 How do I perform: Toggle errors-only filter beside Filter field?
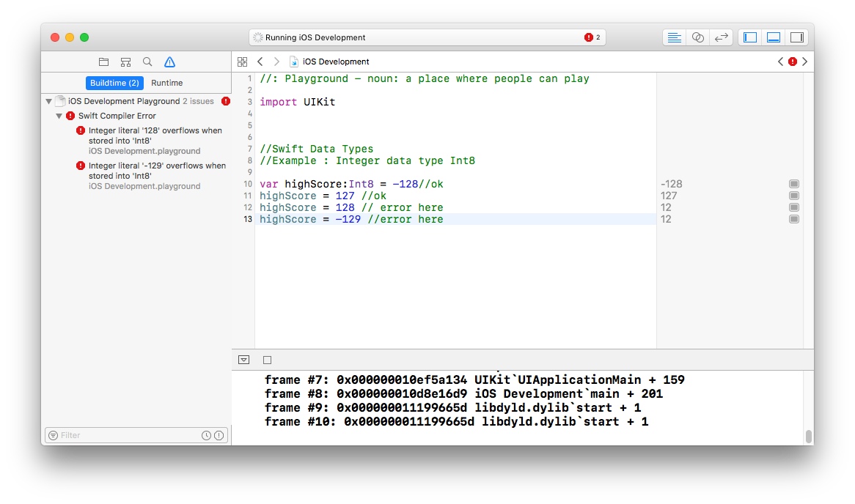click(219, 435)
